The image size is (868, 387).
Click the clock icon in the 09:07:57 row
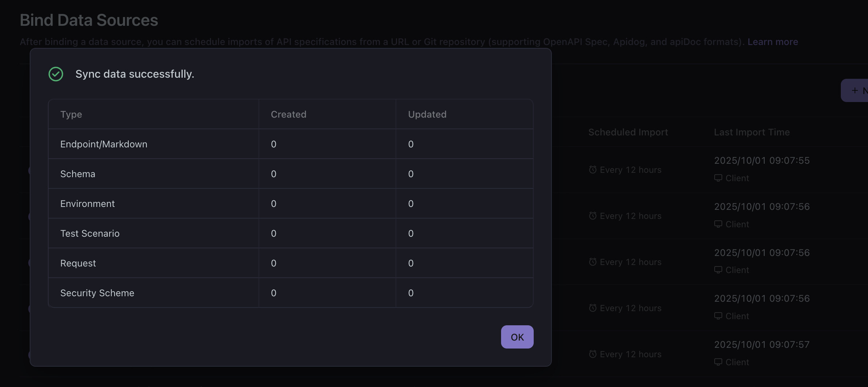pos(593,354)
